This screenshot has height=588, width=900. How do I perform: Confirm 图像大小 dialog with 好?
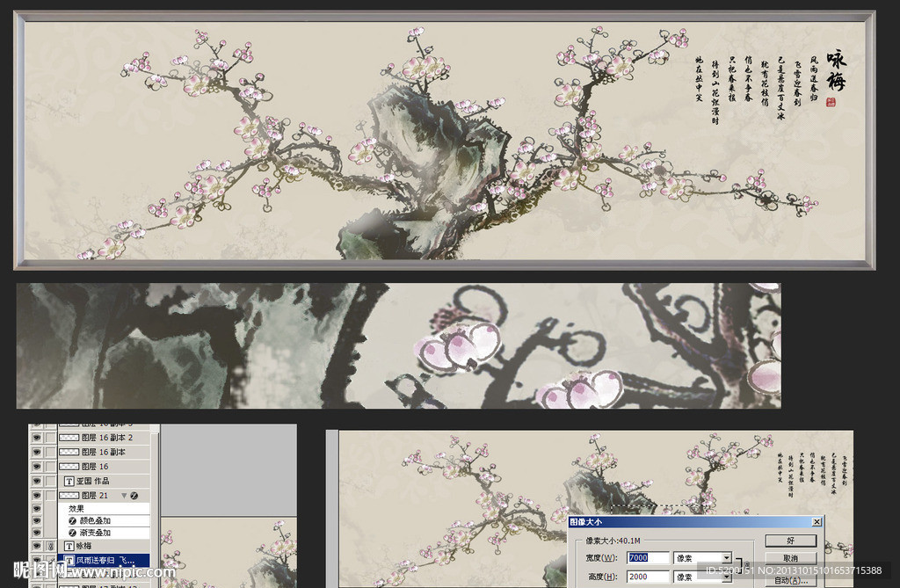click(x=790, y=541)
